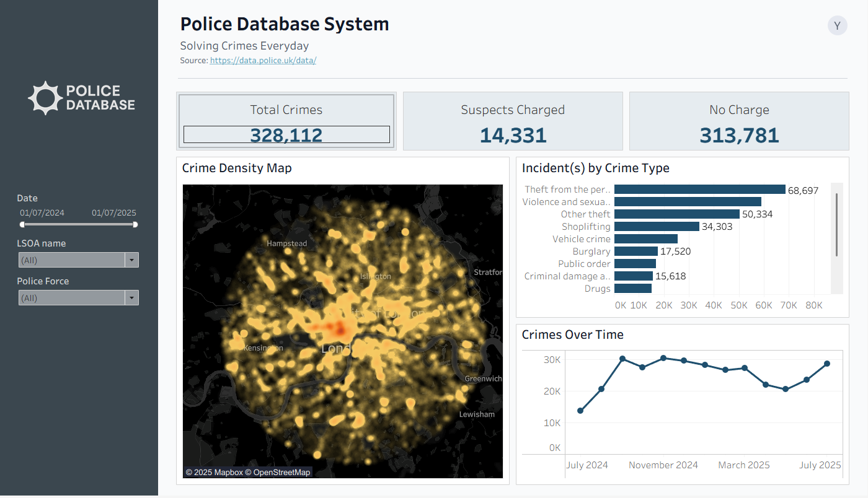Click the 50,334 bar value label
Image resolution: width=868 pixels, height=498 pixels.
click(758, 214)
